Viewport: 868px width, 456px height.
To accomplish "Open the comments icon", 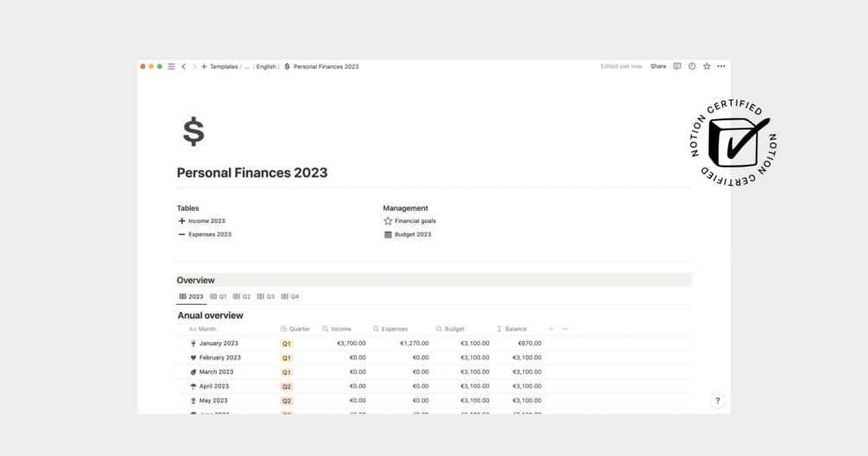I will [x=677, y=66].
